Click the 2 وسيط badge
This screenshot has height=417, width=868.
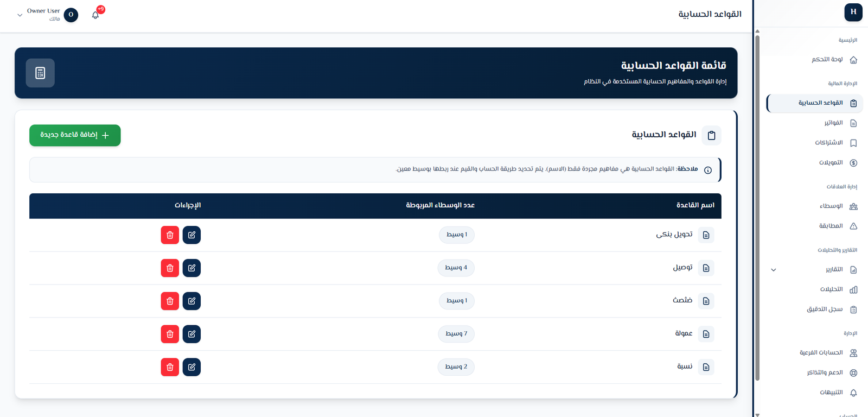click(x=456, y=367)
